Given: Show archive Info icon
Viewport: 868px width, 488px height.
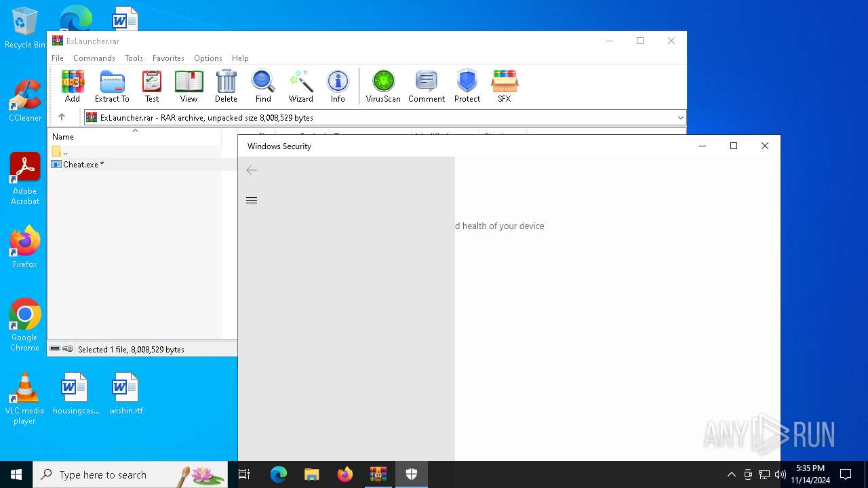Looking at the screenshot, I should pos(338,85).
